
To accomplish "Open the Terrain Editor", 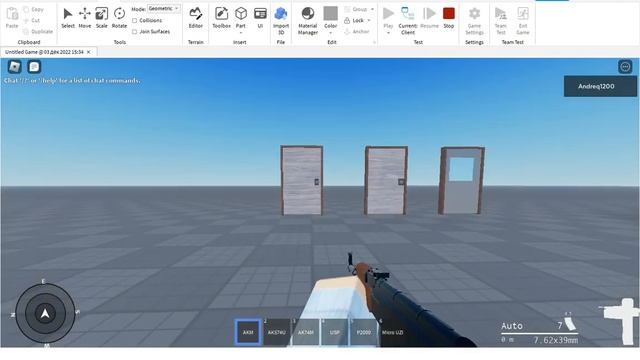I will (x=196, y=18).
